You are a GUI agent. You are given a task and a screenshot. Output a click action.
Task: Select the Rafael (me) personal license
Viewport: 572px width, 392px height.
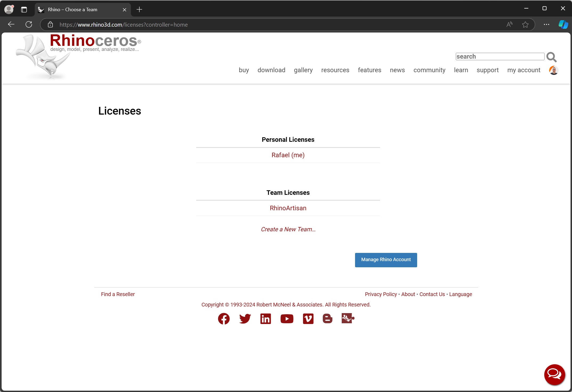click(288, 155)
